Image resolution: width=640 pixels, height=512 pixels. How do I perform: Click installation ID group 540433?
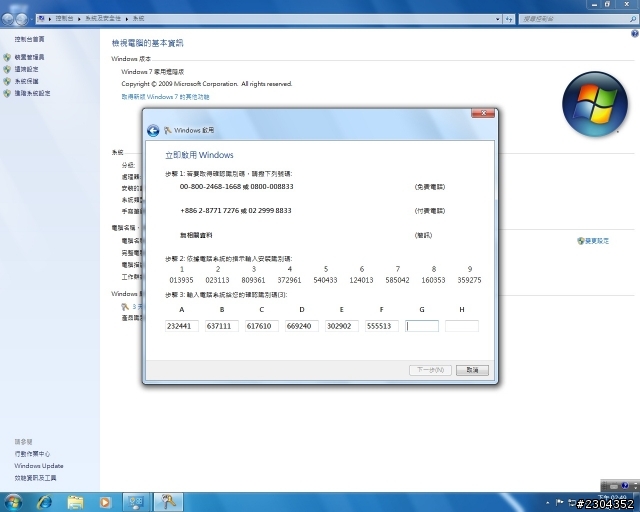coord(325,280)
